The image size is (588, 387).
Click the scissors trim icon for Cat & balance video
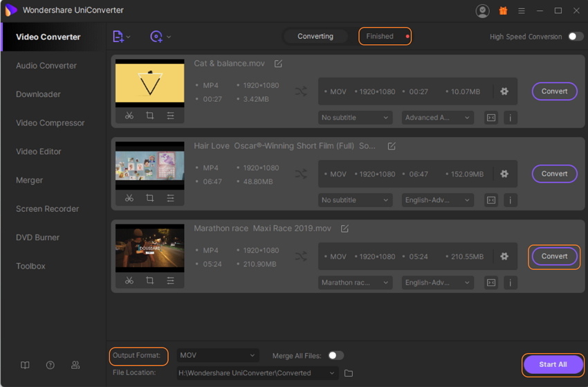tap(129, 116)
